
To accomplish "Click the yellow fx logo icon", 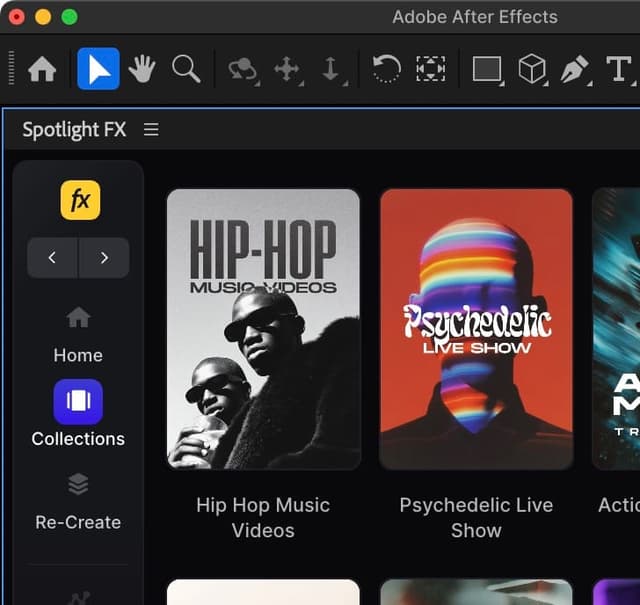I will click(80, 200).
